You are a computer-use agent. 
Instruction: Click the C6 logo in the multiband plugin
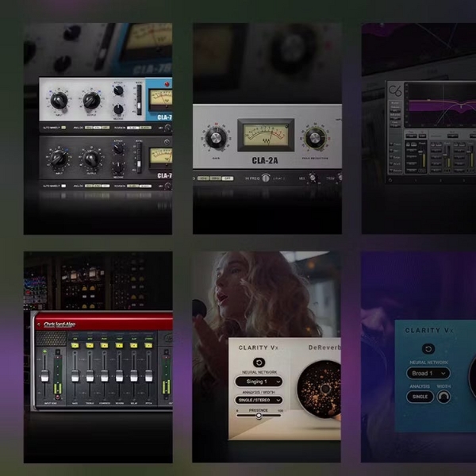[395, 90]
